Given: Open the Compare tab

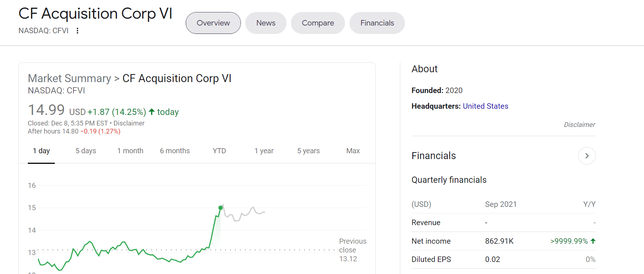Looking at the screenshot, I should coord(318,23).
